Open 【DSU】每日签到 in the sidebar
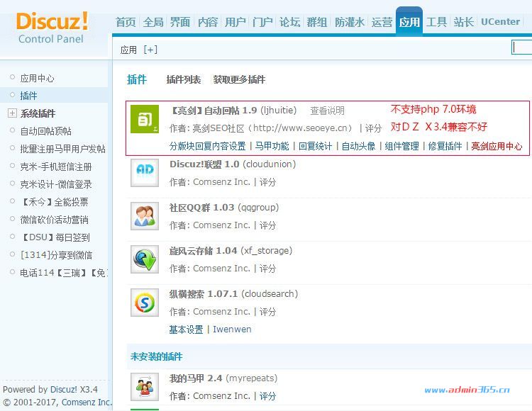 55,237
